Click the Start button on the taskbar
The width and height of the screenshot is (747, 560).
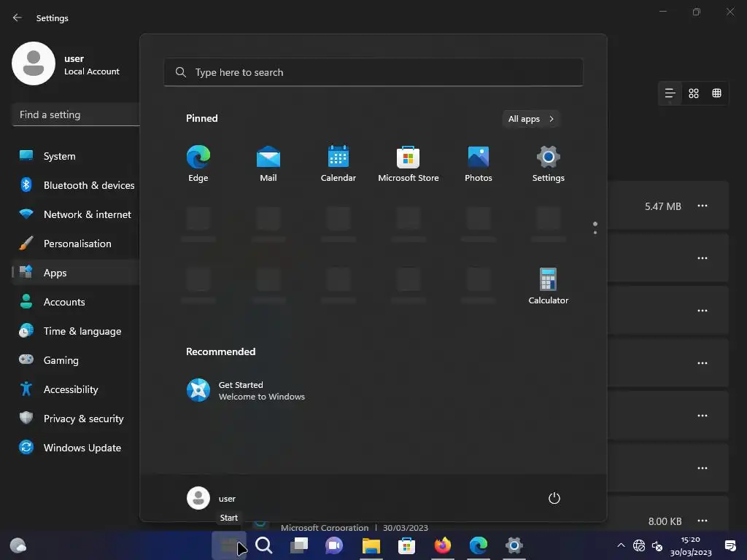tap(228, 545)
